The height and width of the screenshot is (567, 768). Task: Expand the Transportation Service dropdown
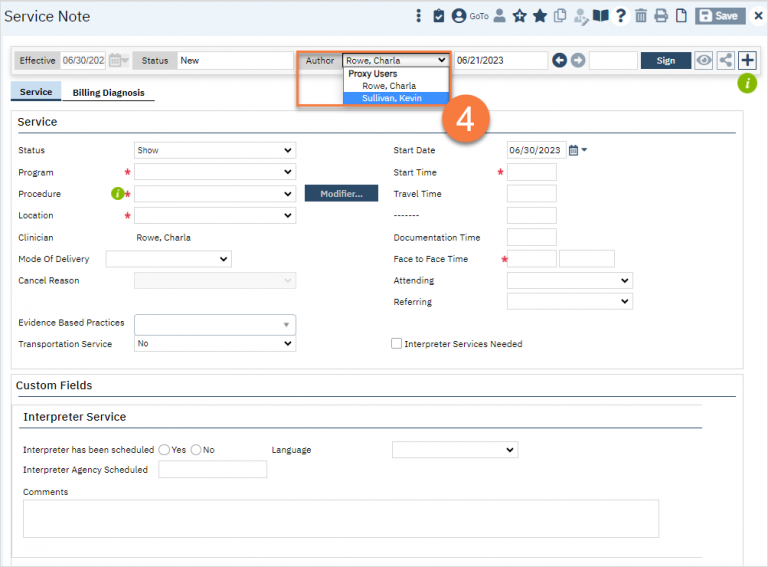[x=215, y=344]
